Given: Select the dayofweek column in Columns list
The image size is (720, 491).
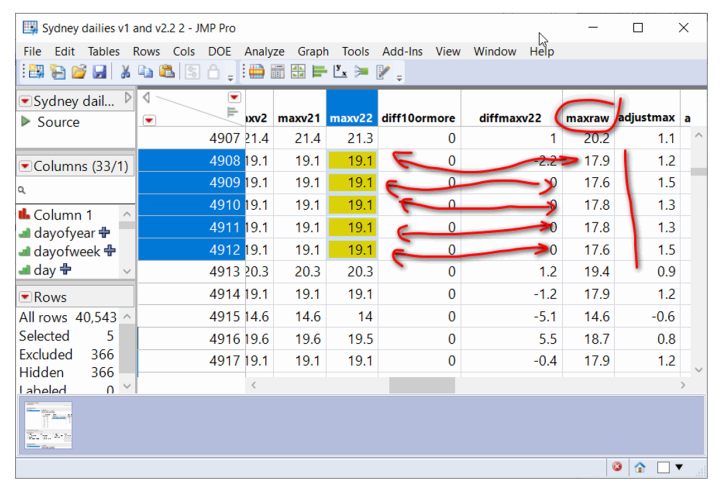Looking at the screenshot, I should point(66,252).
